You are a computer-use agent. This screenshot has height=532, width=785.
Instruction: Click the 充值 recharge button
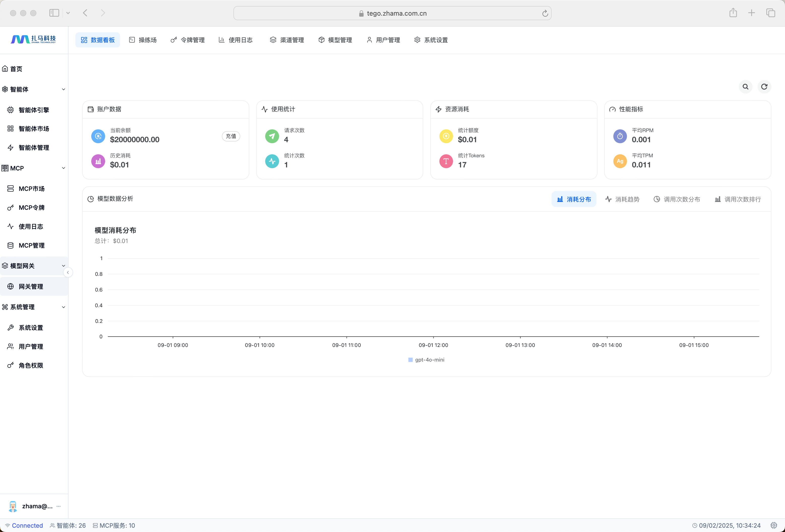(x=231, y=136)
